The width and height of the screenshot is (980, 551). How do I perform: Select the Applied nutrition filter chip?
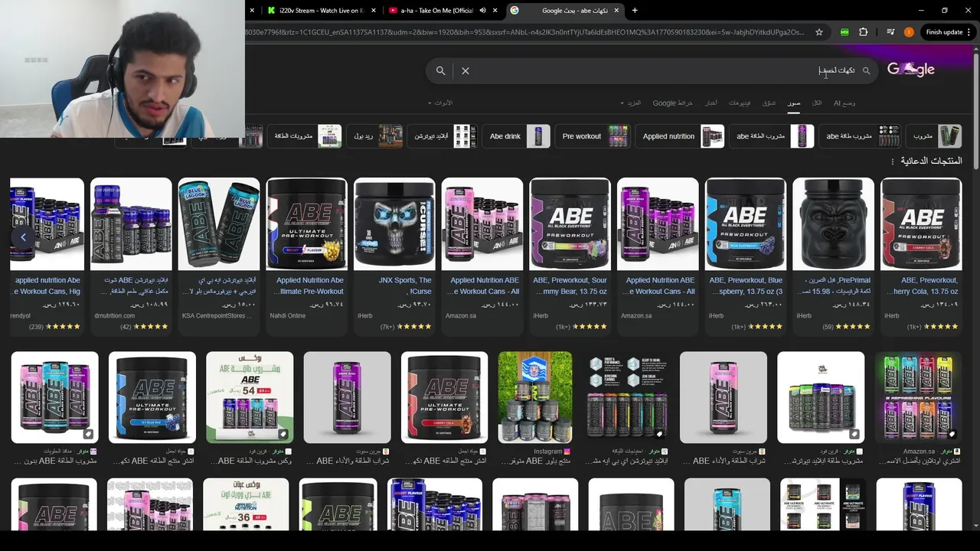680,136
